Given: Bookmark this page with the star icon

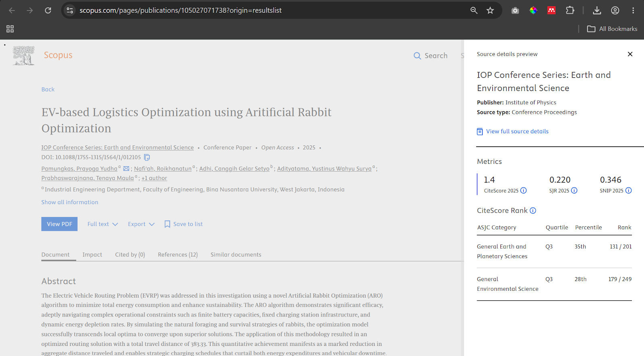Looking at the screenshot, I should coord(490,10).
